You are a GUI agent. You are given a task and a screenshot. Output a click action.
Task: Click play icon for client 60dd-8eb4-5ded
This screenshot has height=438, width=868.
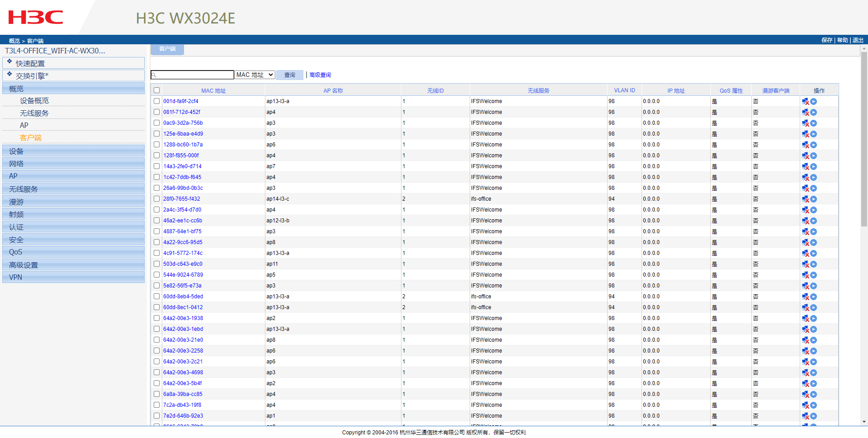point(814,297)
